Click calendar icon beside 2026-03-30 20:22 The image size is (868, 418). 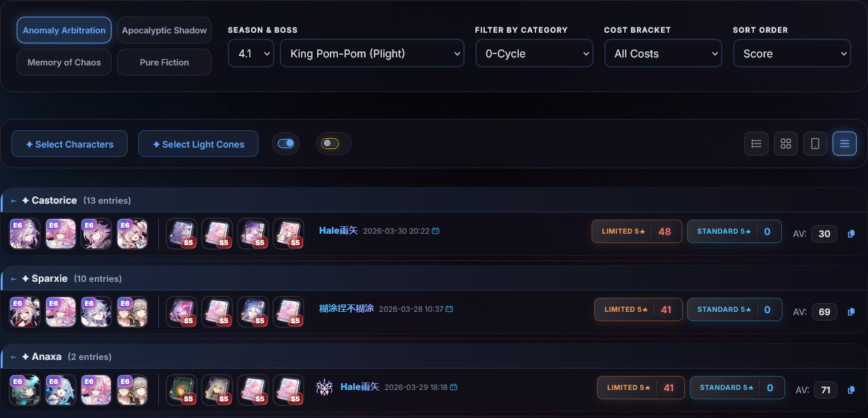(x=436, y=231)
